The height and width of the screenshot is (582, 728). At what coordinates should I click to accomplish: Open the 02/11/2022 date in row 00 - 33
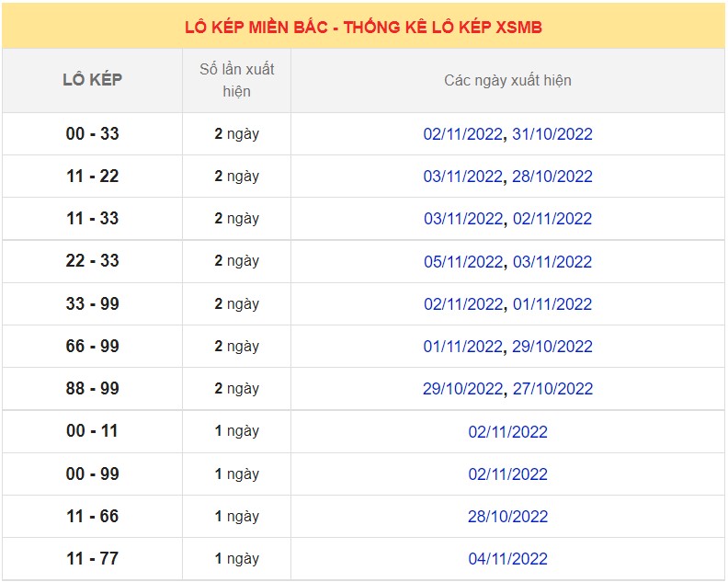[x=463, y=134]
